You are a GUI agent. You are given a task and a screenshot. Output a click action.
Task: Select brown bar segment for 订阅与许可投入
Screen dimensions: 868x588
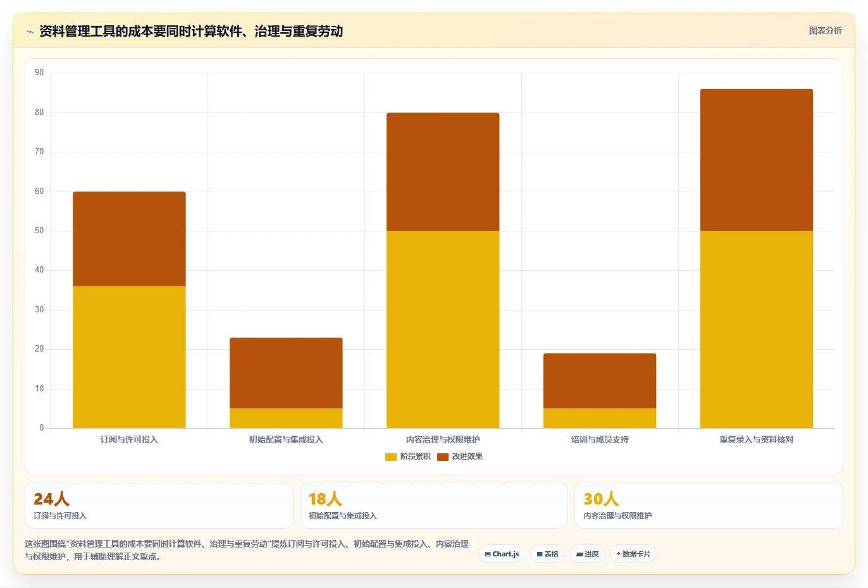(129, 239)
